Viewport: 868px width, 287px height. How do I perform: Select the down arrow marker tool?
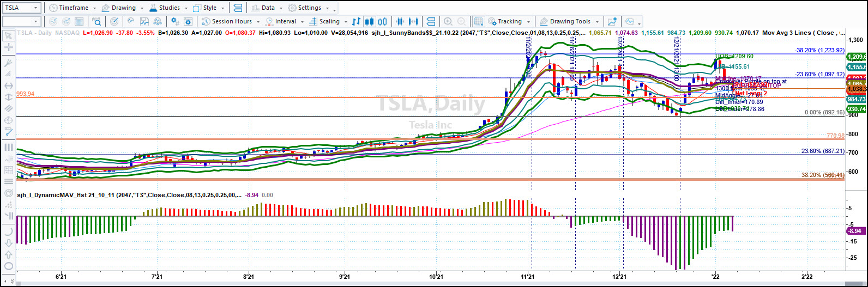click(x=9, y=243)
